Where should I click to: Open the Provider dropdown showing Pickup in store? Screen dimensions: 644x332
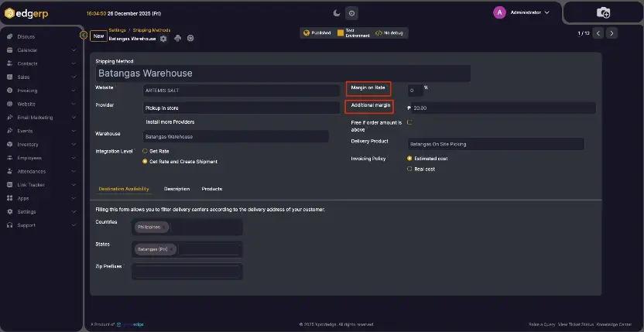[x=236, y=108]
